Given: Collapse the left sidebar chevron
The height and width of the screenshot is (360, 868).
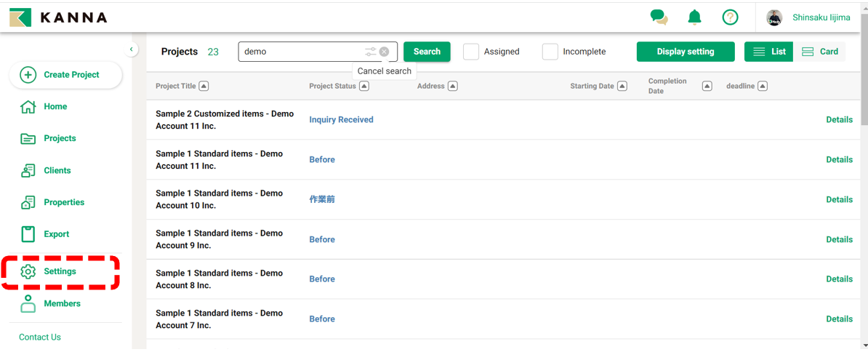Looking at the screenshot, I should pos(131,49).
